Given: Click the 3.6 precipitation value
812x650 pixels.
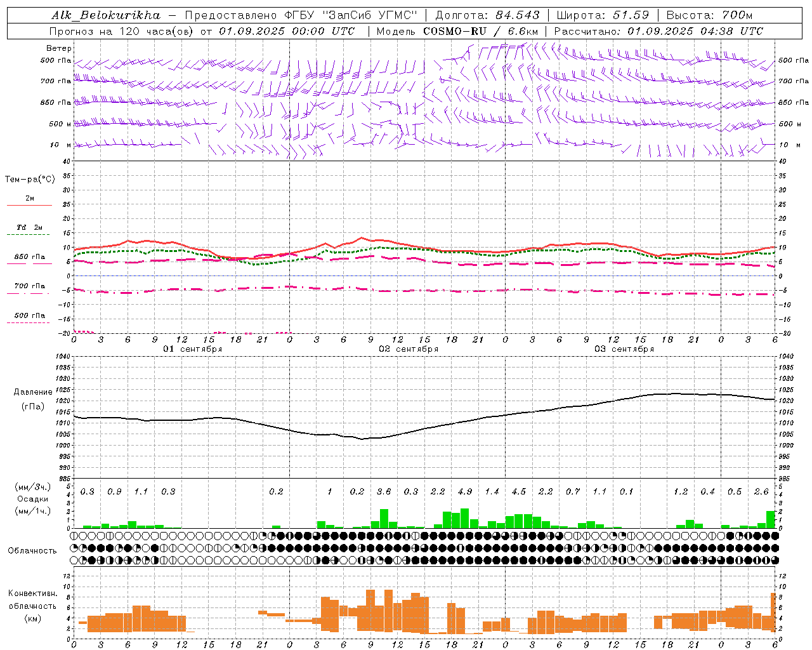Looking at the screenshot, I should click(384, 492).
